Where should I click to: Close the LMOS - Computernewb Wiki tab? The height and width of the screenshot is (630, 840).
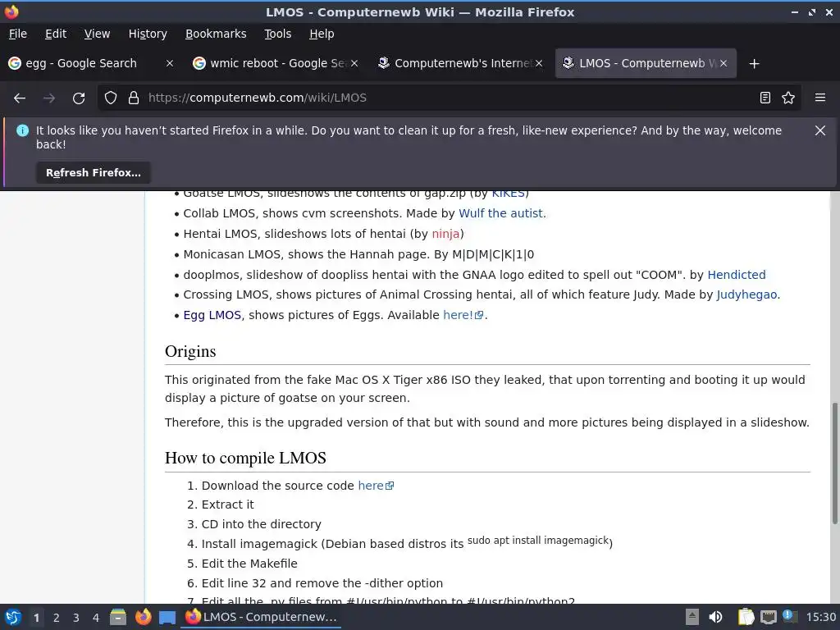pos(724,64)
